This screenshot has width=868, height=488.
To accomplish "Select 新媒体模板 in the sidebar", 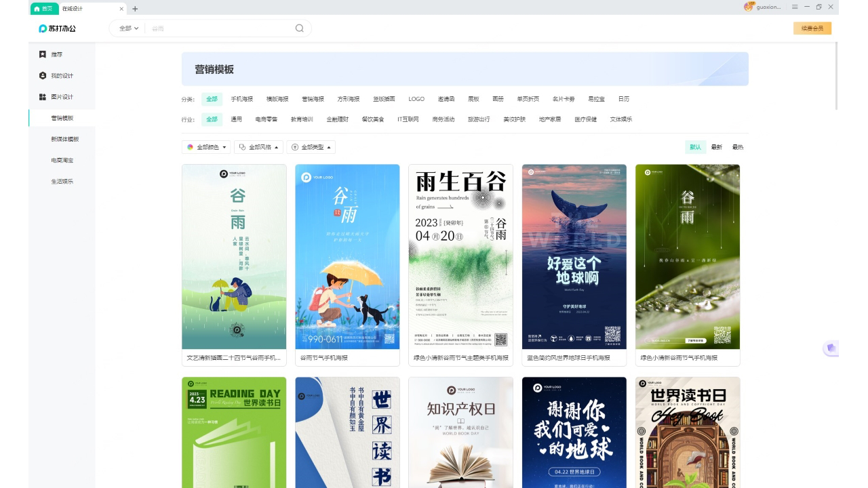I will point(64,139).
